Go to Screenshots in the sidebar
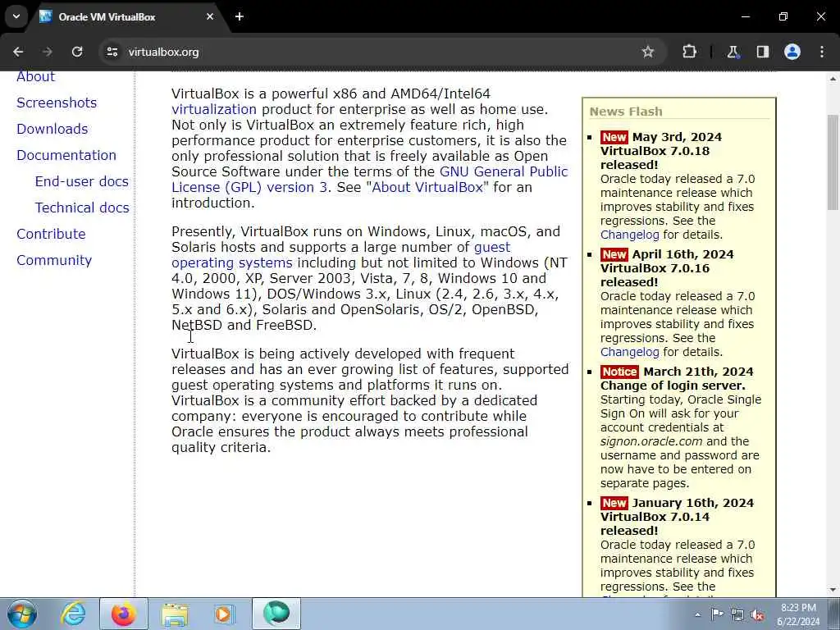This screenshot has height=630, width=840. pos(57,103)
